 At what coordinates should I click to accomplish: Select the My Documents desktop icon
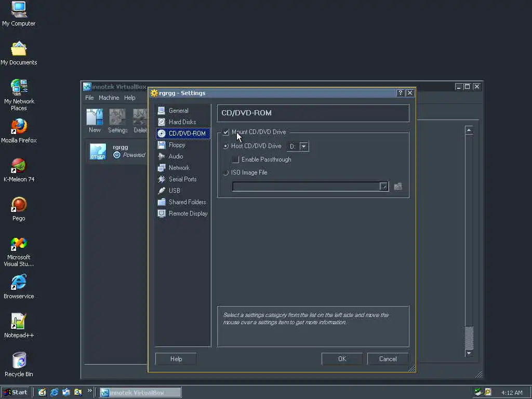click(19, 54)
